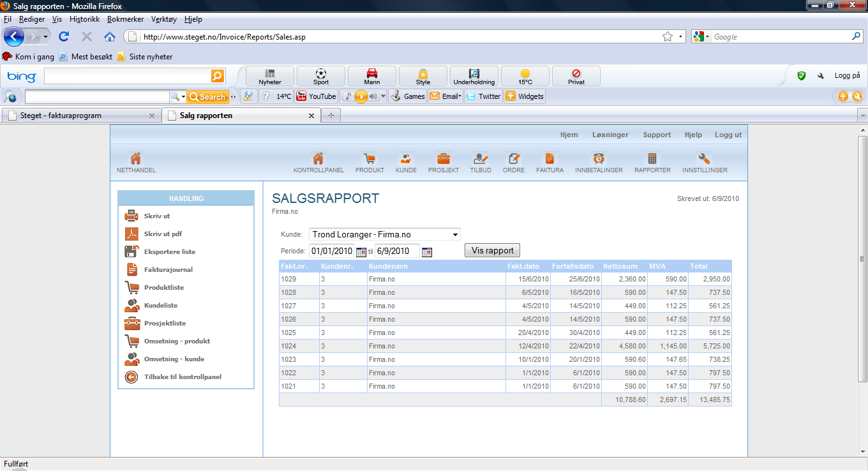Click the Fakt.dato column header
Viewport: 868px width, 471px height.
528,265
